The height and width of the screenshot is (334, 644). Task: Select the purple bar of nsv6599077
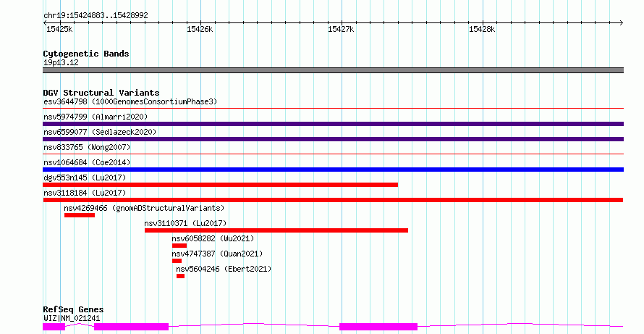click(x=333, y=139)
